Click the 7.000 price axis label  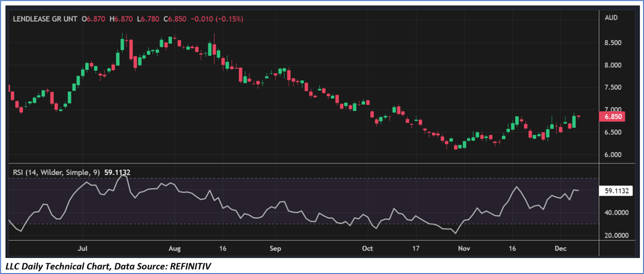(613, 110)
